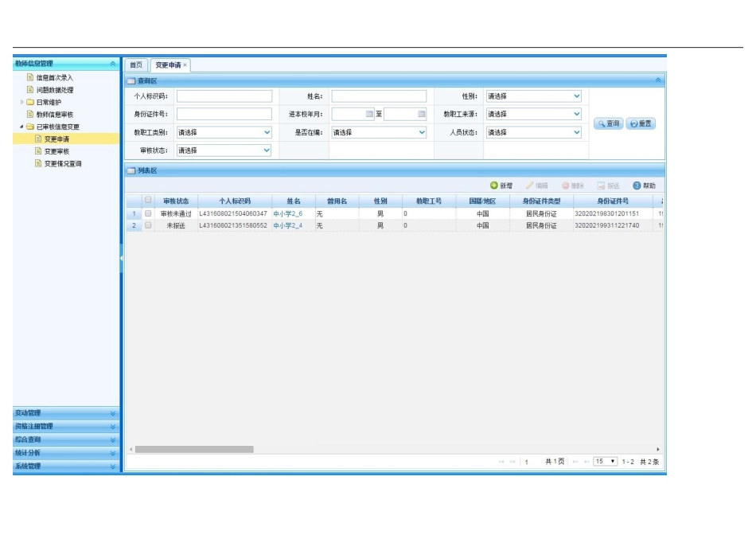Go to the first page in the pager
Viewport: 756px width, 535px height.
[501, 463]
